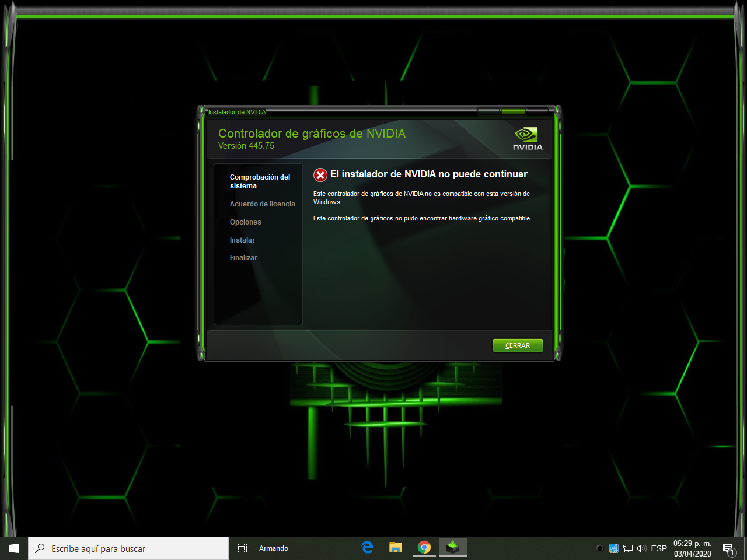The image size is (747, 560).
Task: Click the 'no pudo encontrar hardware gráfico' message
Action: pos(423,218)
